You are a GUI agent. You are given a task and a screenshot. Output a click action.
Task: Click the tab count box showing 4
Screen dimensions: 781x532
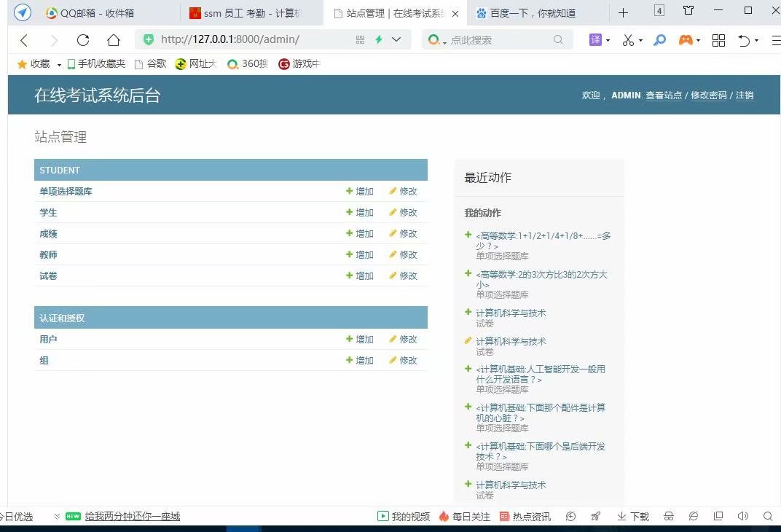(x=659, y=10)
